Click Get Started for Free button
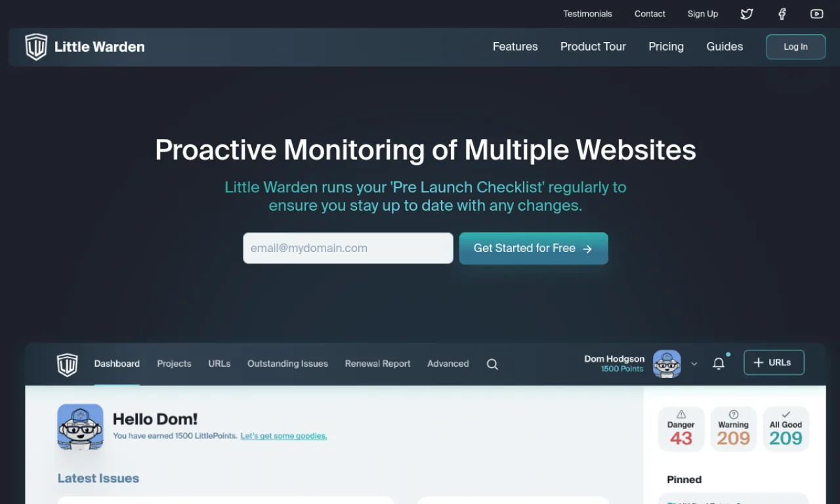840x504 pixels. pos(534,248)
